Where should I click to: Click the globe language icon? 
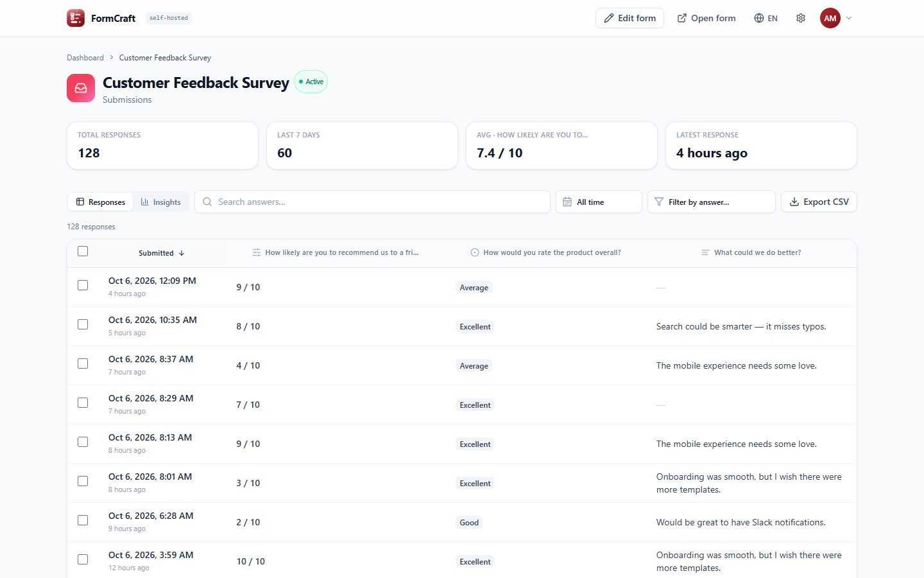[x=759, y=18]
